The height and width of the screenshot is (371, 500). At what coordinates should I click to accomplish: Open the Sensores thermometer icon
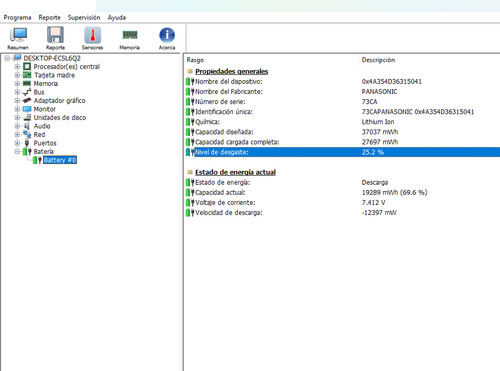point(92,38)
